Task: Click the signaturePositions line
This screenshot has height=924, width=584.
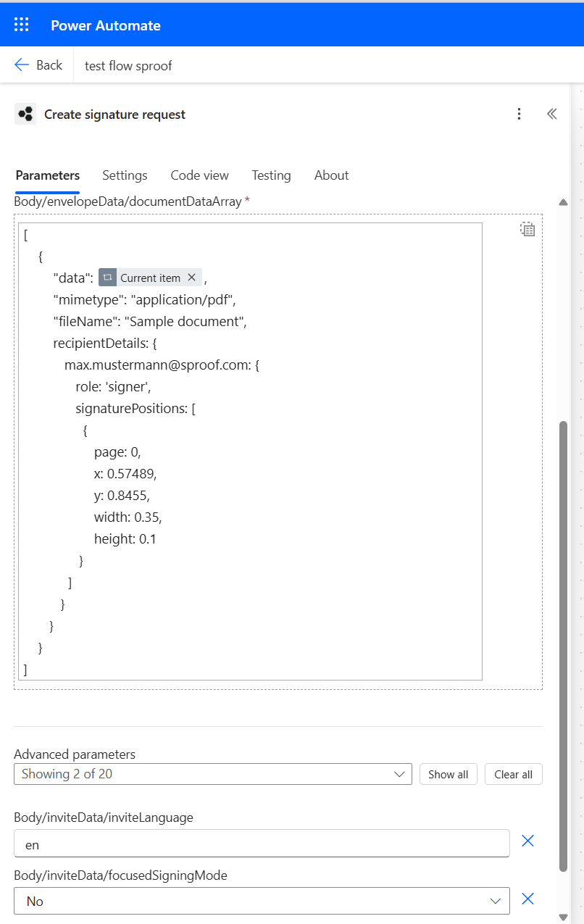Action: pos(135,408)
